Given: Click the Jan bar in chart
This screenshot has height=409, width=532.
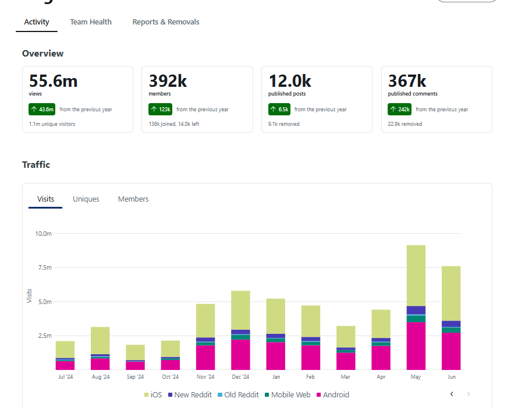Looking at the screenshot, I should point(276,334).
